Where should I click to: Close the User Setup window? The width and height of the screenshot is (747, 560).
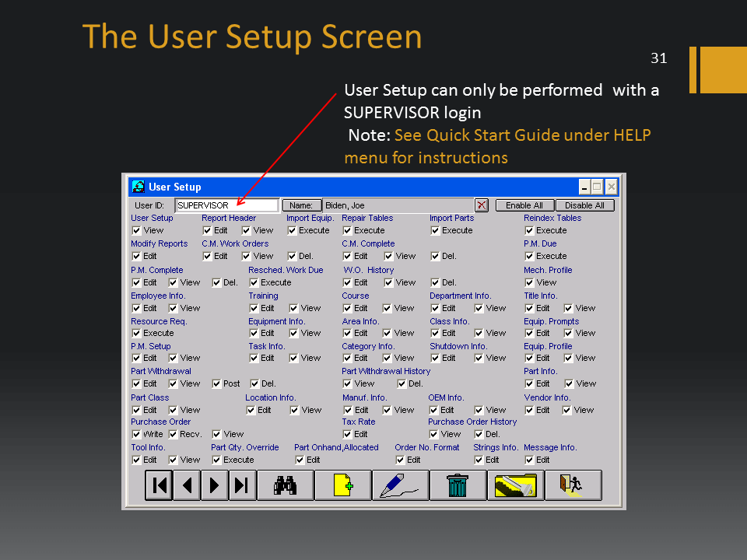click(x=612, y=187)
